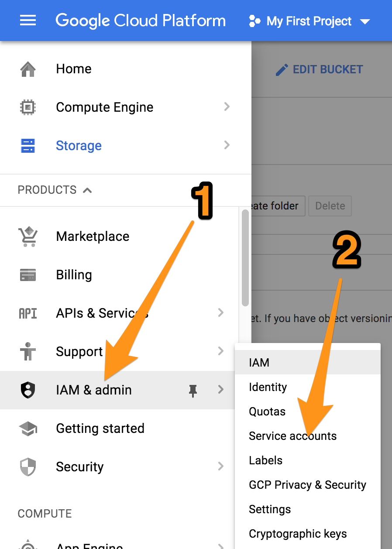Viewport: 392px width, 549px height.
Task: Expand the APIs & Services submenu chevron
Action: [221, 313]
